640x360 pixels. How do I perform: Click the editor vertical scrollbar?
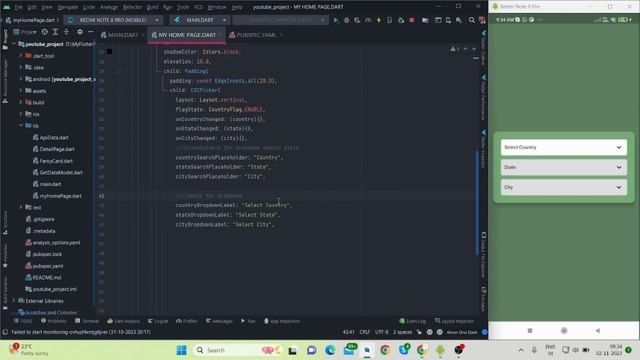click(477, 202)
